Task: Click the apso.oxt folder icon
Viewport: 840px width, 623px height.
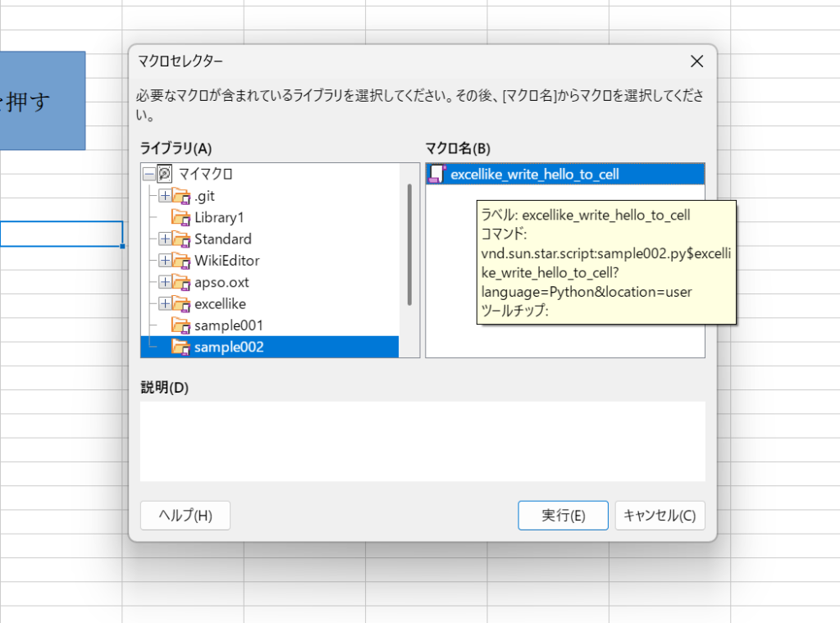Action: click(181, 282)
